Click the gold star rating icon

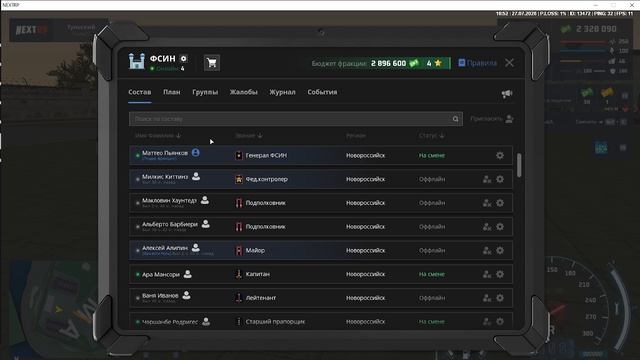point(438,63)
